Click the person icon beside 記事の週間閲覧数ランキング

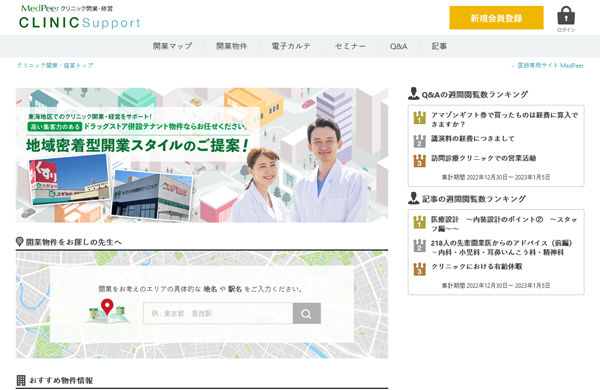[x=413, y=198]
